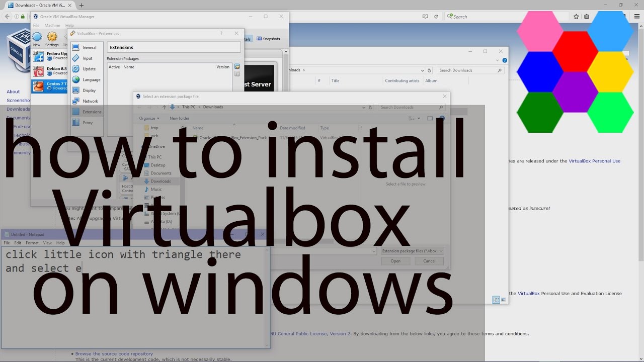Open Machine menu in VirtualBox Manager
The image size is (644, 362).
[52, 25]
